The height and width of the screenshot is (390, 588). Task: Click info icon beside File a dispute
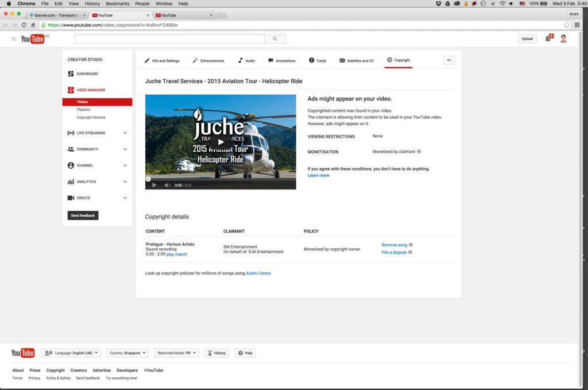point(410,252)
